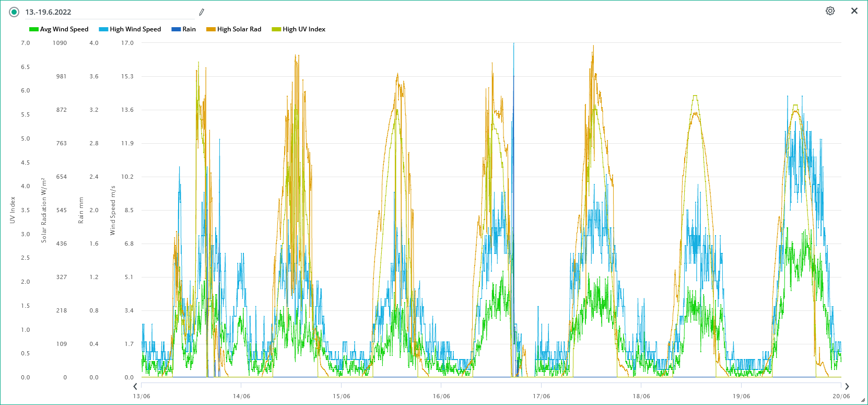This screenshot has height=405, width=868.
Task: Click the resize grip in bottom-right corner
Action: click(863, 400)
